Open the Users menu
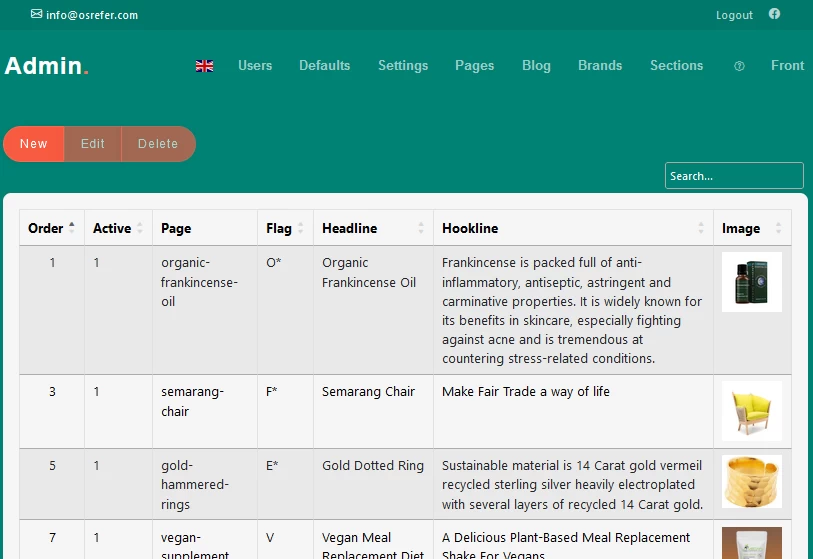The image size is (813, 559). click(x=255, y=66)
